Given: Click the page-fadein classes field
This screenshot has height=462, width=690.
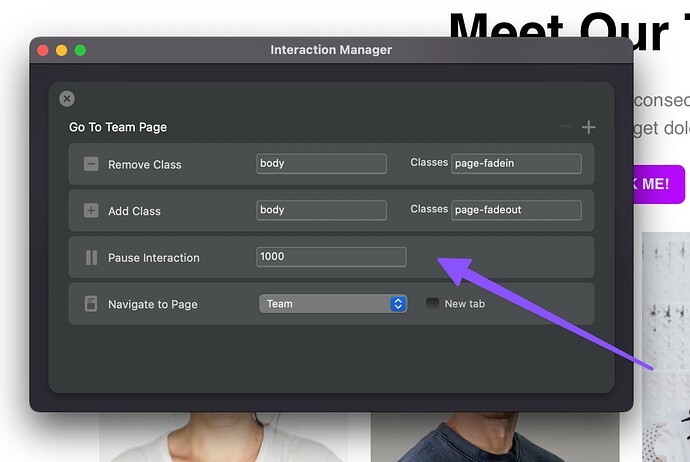Looking at the screenshot, I should 516,164.
